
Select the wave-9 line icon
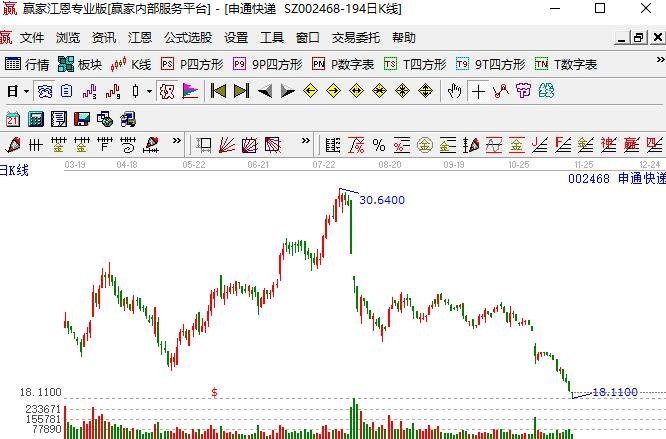click(x=113, y=91)
